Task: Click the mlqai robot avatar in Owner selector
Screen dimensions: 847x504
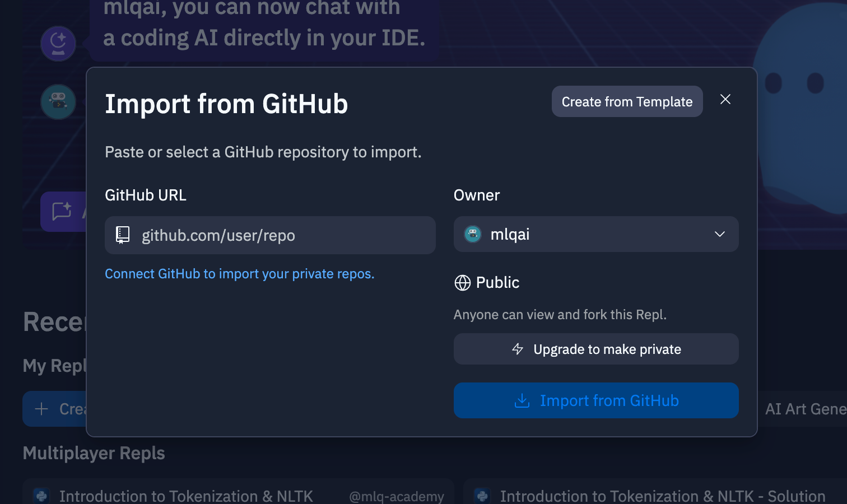Action: pyautogui.click(x=472, y=234)
